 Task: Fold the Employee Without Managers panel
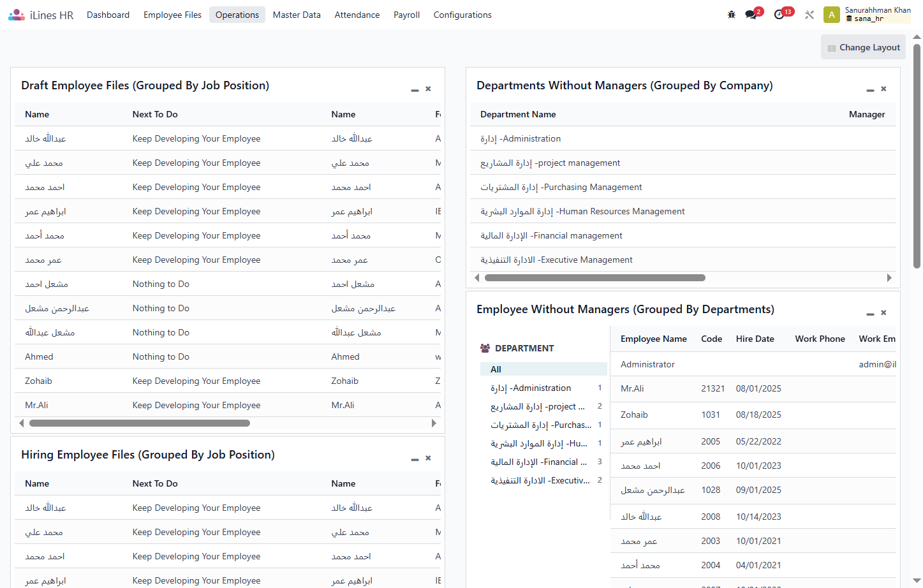[x=870, y=314]
